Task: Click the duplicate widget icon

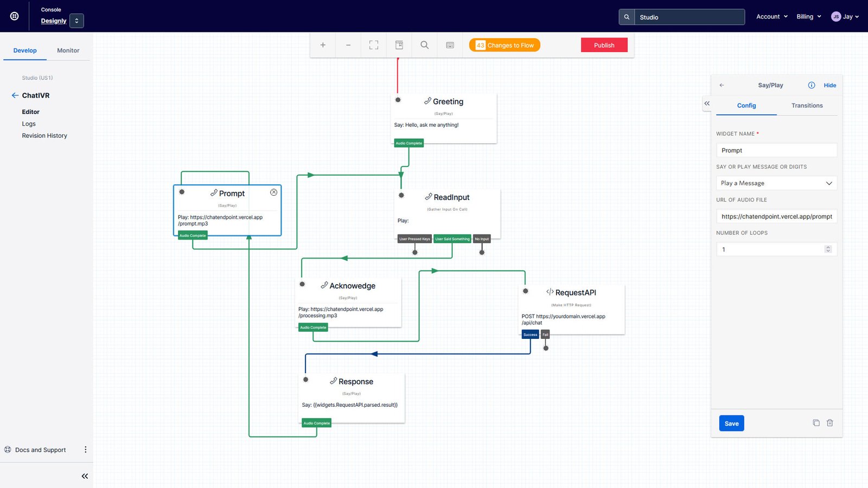Action: click(816, 423)
